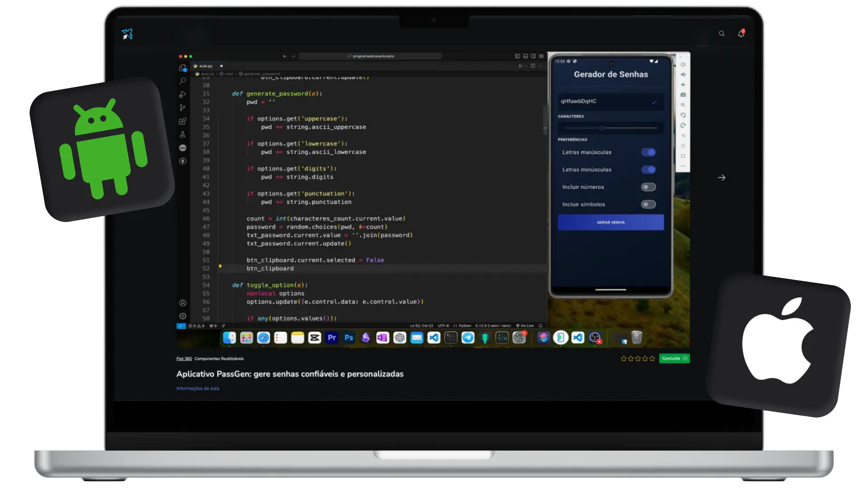
Task: Open the Testing flask icon
Action: [x=183, y=135]
